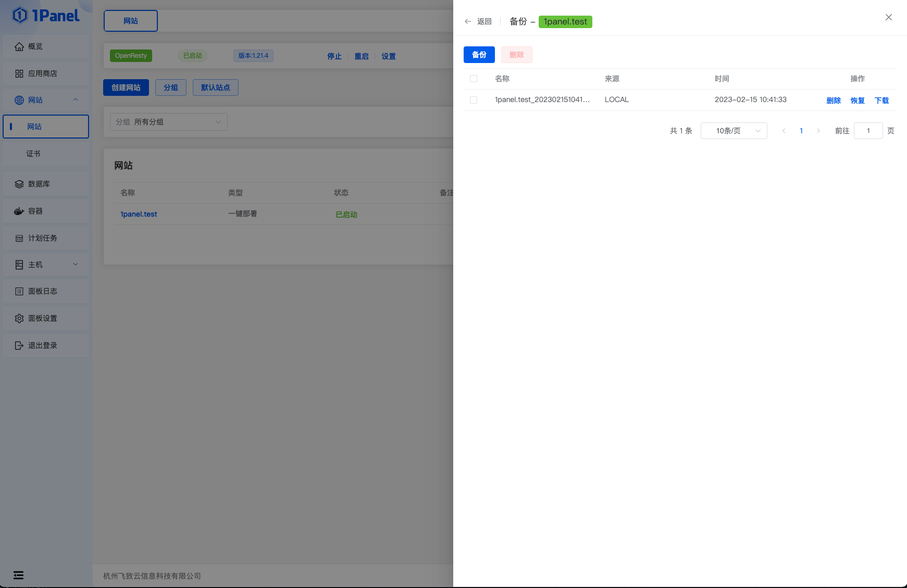Screen dimensions: 907x588
Task: Collapse the 网站 website sidebar section
Action: (76, 100)
